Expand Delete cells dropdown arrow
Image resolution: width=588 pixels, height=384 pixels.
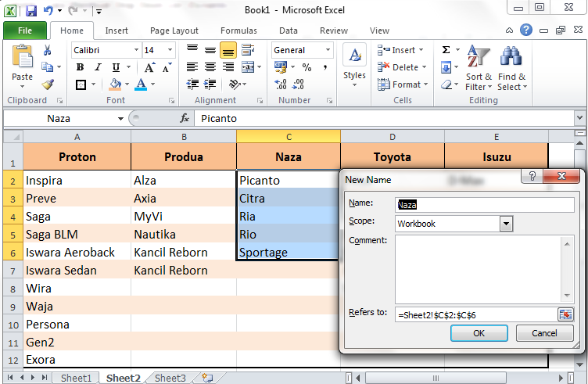(x=424, y=67)
